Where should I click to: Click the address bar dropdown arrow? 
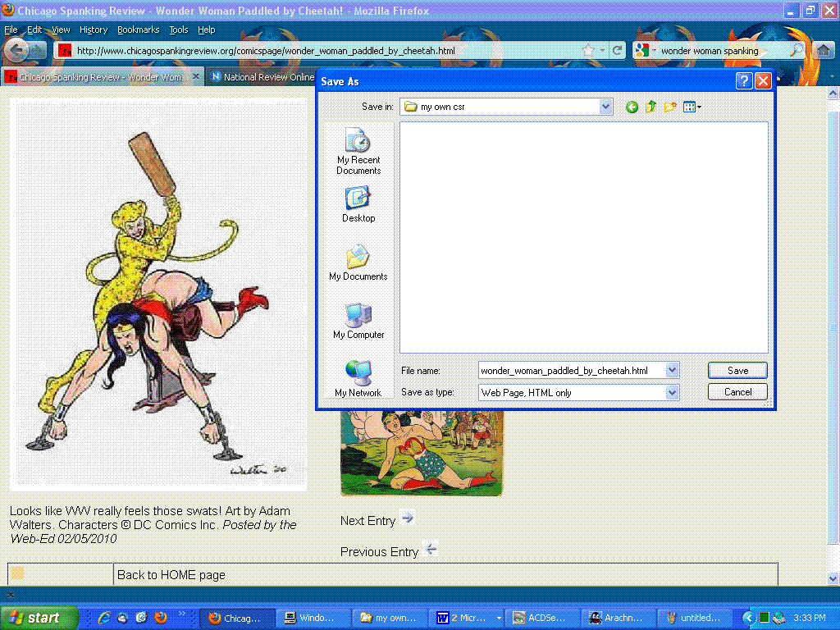pyautogui.click(x=603, y=51)
